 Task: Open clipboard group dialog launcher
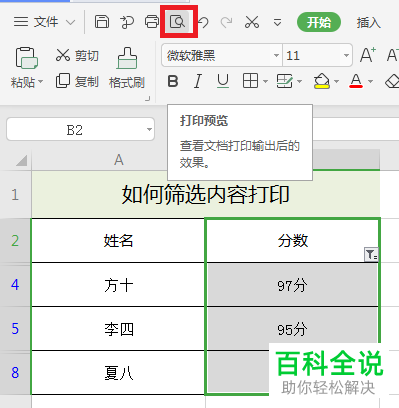pyautogui.click(x=147, y=98)
